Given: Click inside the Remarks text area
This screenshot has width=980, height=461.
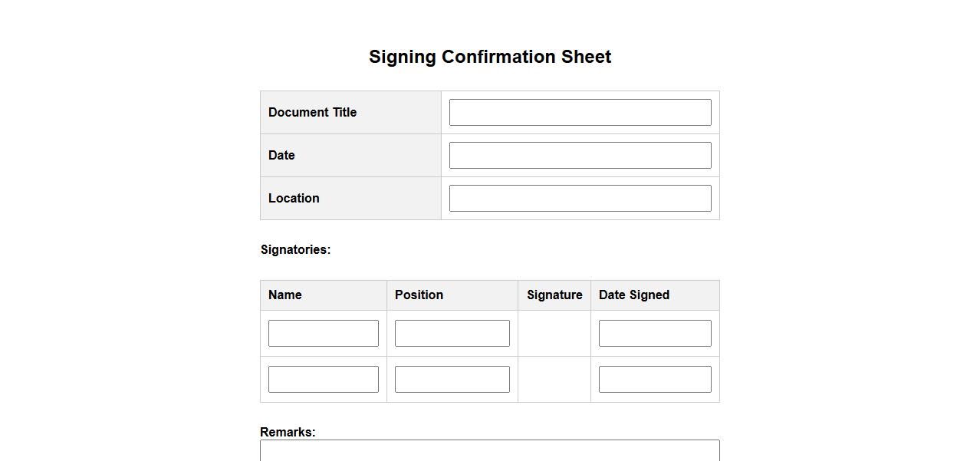Looking at the screenshot, I should [489, 451].
